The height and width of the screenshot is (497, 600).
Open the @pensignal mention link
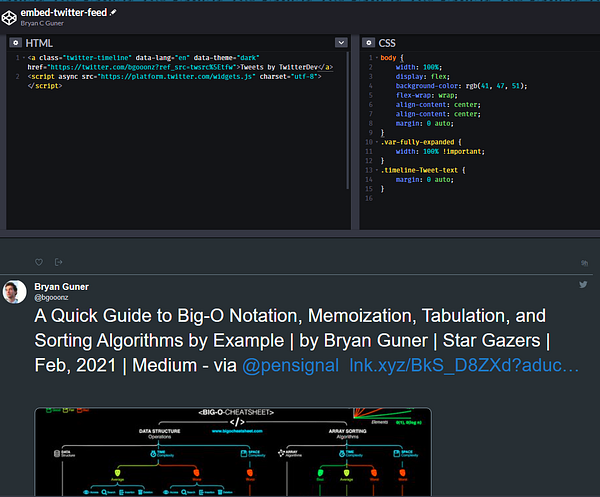point(290,367)
